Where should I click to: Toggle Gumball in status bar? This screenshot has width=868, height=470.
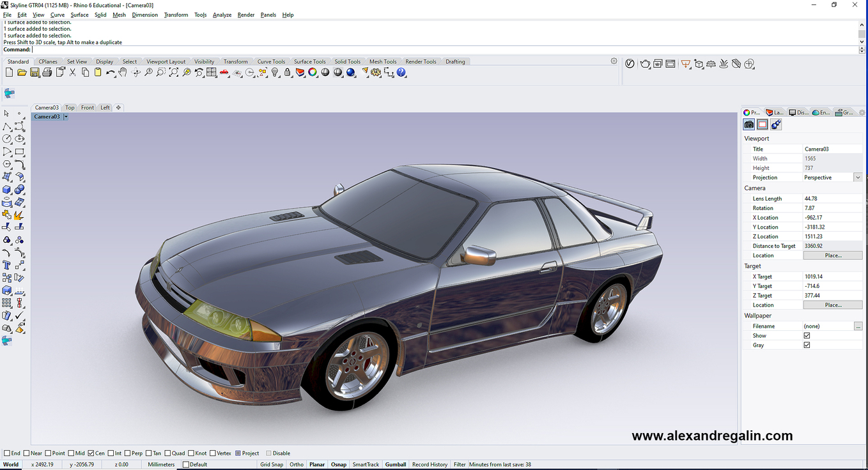[x=396, y=464]
